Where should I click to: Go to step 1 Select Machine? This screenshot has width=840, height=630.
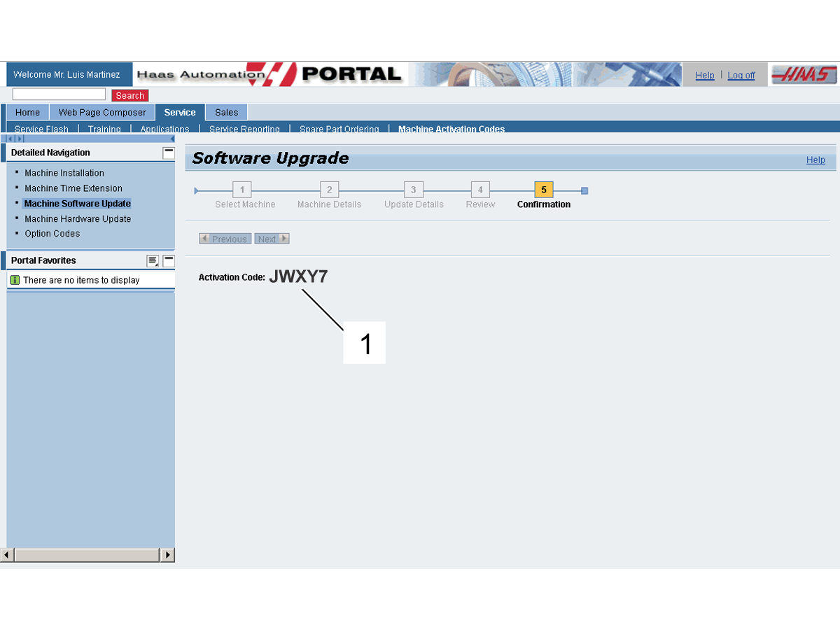242,190
